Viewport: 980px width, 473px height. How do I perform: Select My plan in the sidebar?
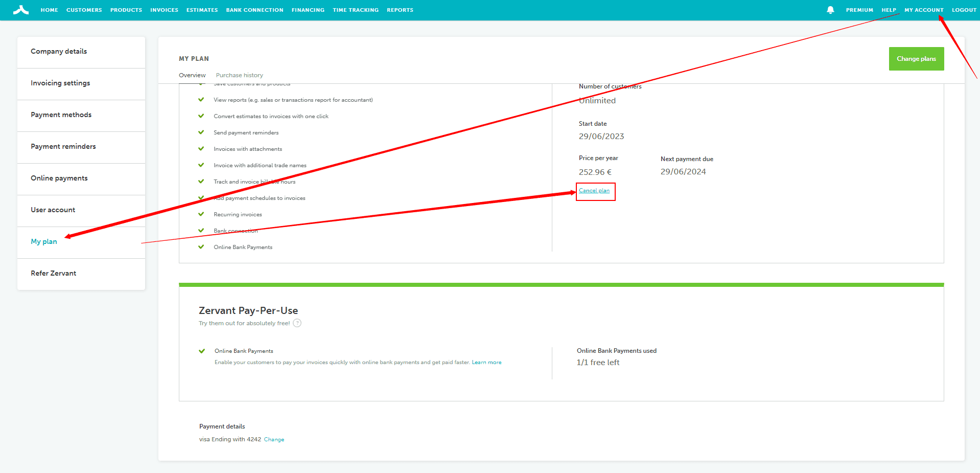[81, 242]
